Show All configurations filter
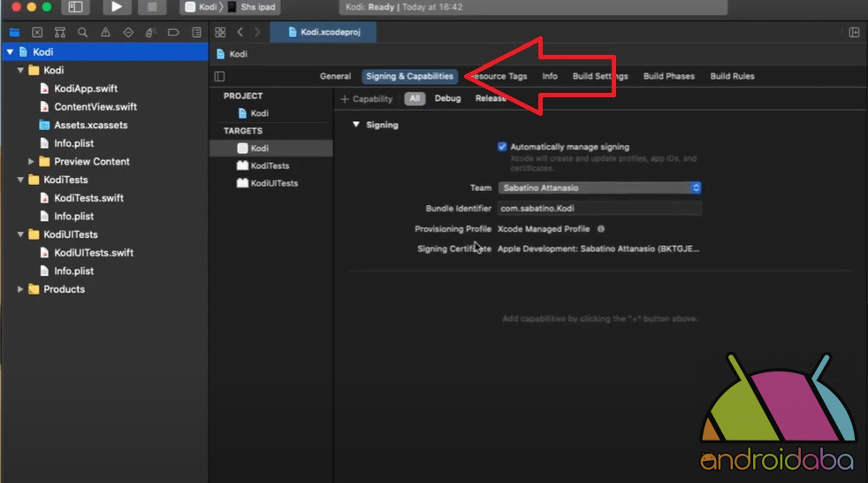The width and height of the screenshot is (868, 483). pos(415,98)
